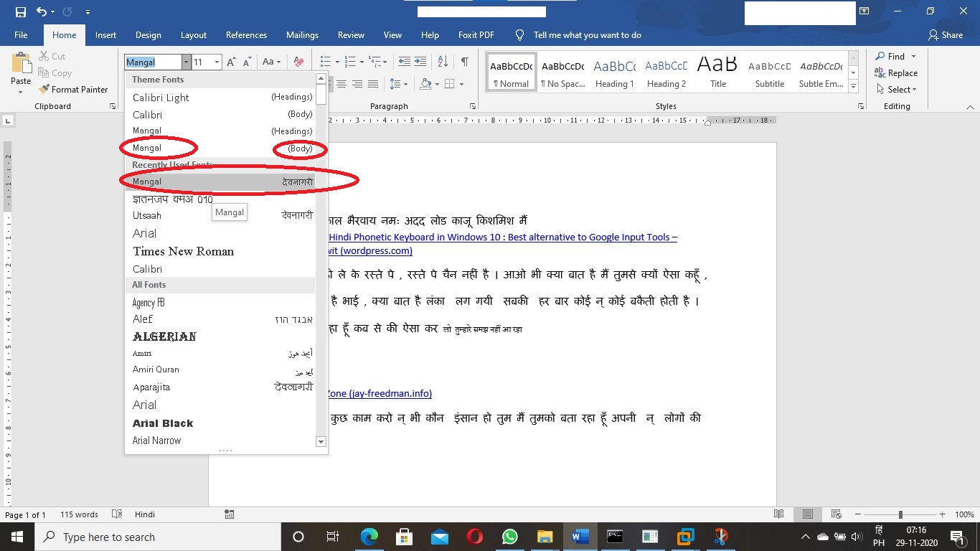
Task: Apply the Title style
Action: click(718, 72)
